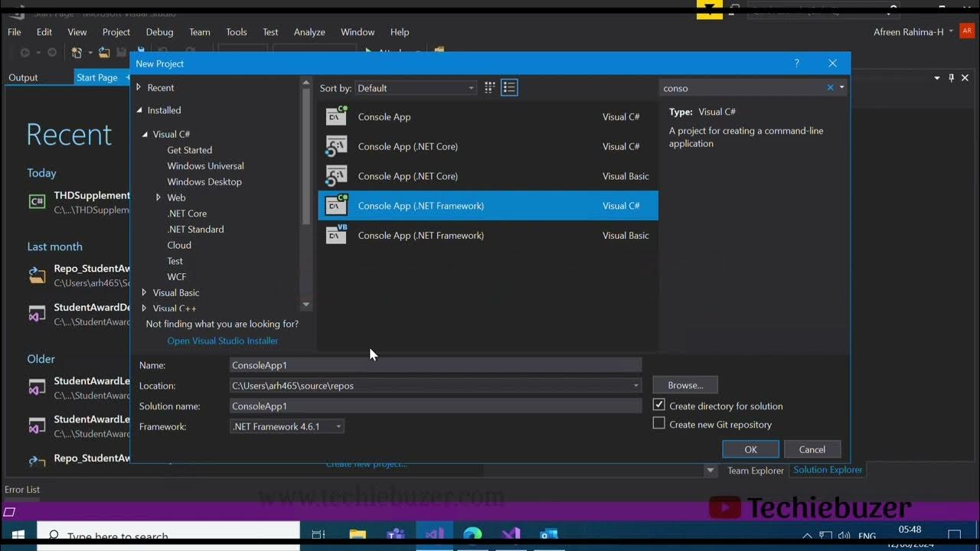Switch to the Team Explorer tab
This screenshot has height=551, width=980.
click(x=756, y=471)
